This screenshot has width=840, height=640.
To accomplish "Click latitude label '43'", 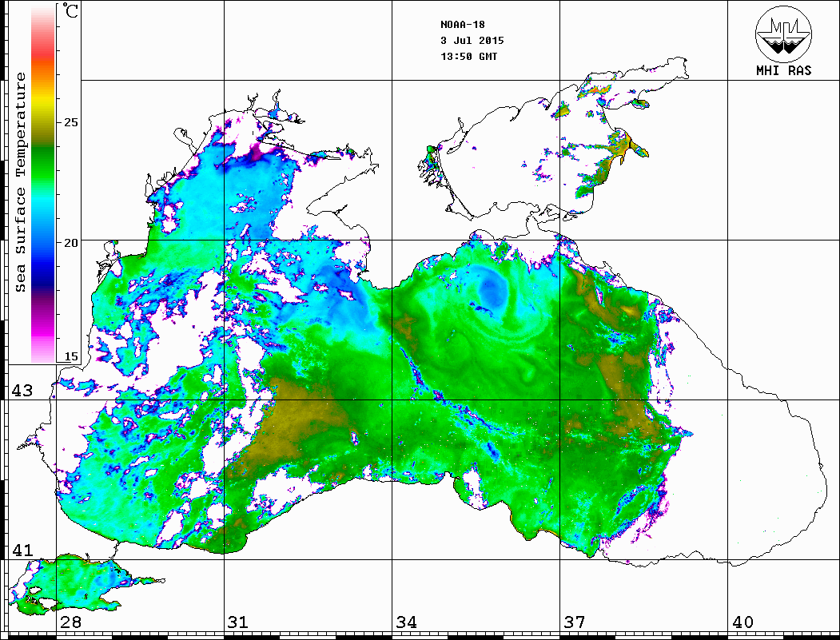I will (22, 391).
